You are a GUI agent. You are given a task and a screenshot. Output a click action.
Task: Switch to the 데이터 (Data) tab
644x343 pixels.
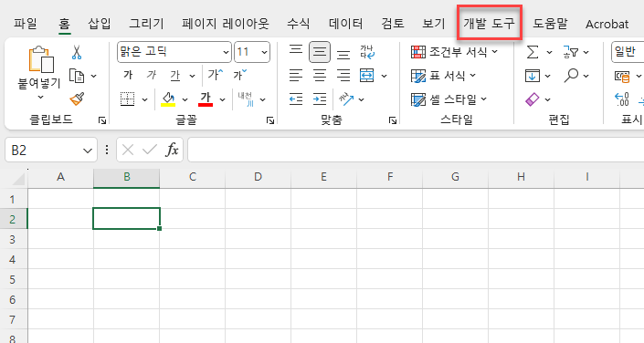346,24
